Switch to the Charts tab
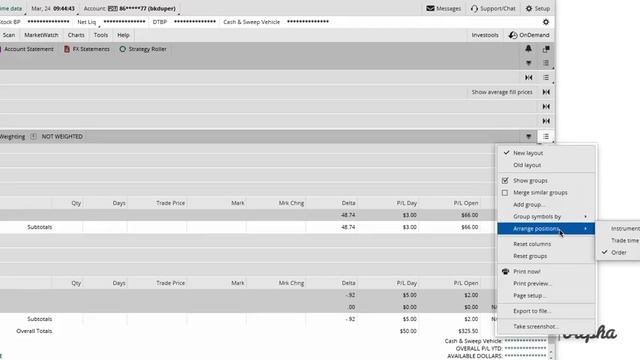 pyautogui.click(x=76, y=35)
